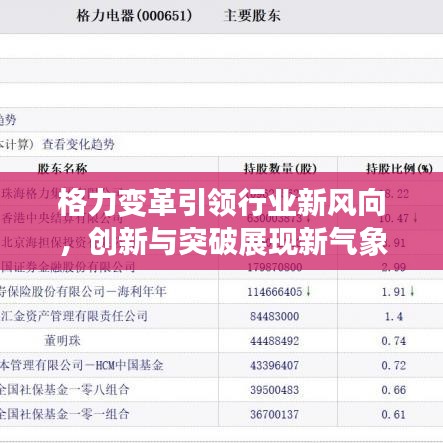443x443 pixels.
Task: Click the 持股数量(股) column header
Action: (280, 168)
